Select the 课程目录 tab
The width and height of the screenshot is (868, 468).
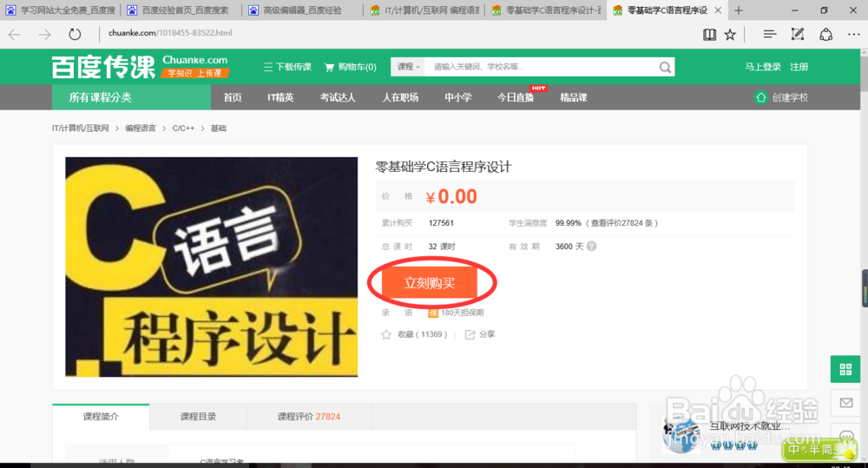[198, 417]
